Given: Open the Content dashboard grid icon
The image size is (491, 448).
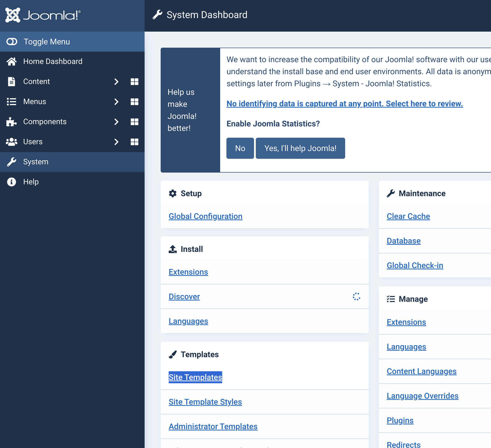Looking at the screenshot, I should click(135, 82).
